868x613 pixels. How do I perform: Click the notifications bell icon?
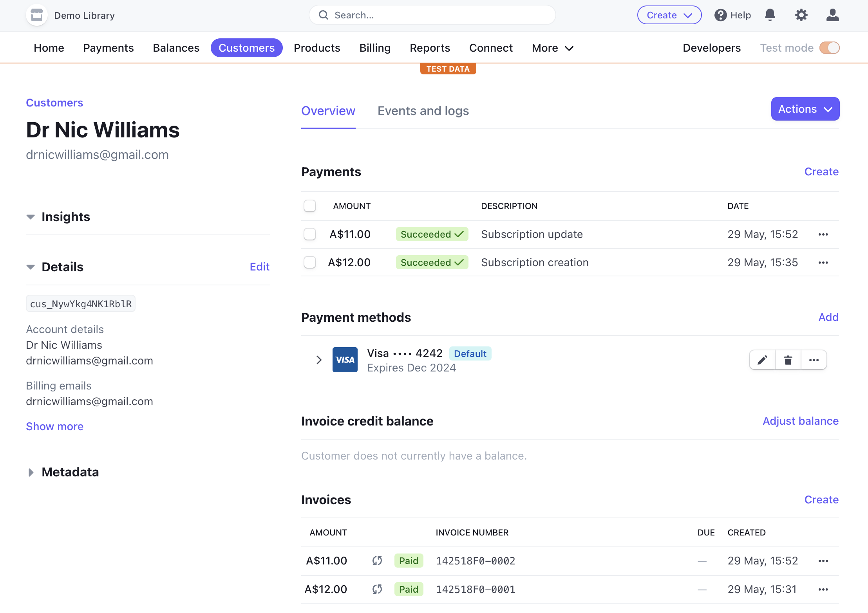770,15
